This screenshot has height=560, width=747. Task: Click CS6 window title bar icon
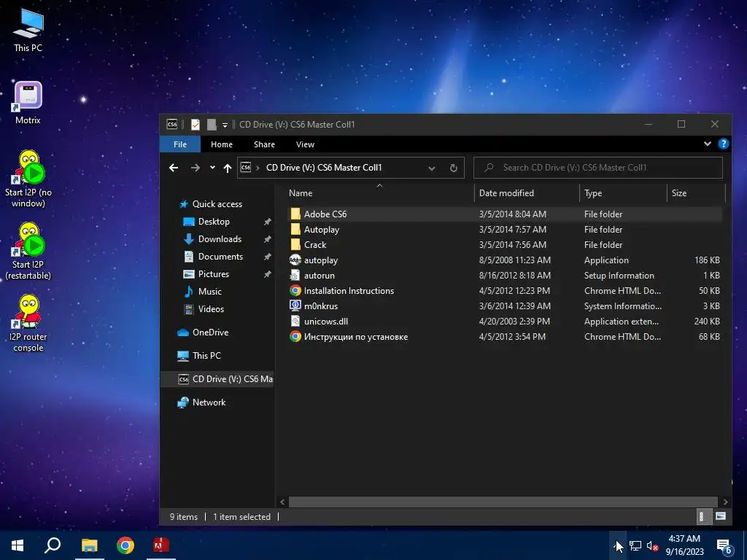[172, 124]
